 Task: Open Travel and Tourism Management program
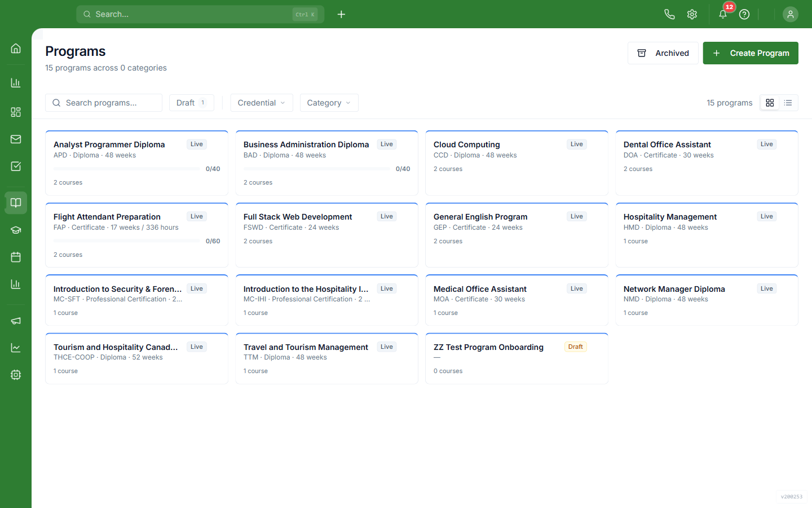(x=326, y=358)
